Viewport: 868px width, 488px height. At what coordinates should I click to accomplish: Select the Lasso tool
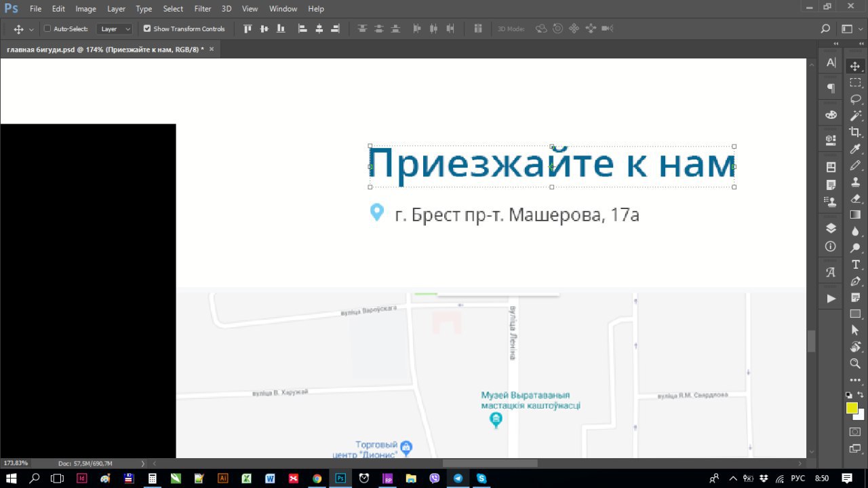(x=855, y=99)
